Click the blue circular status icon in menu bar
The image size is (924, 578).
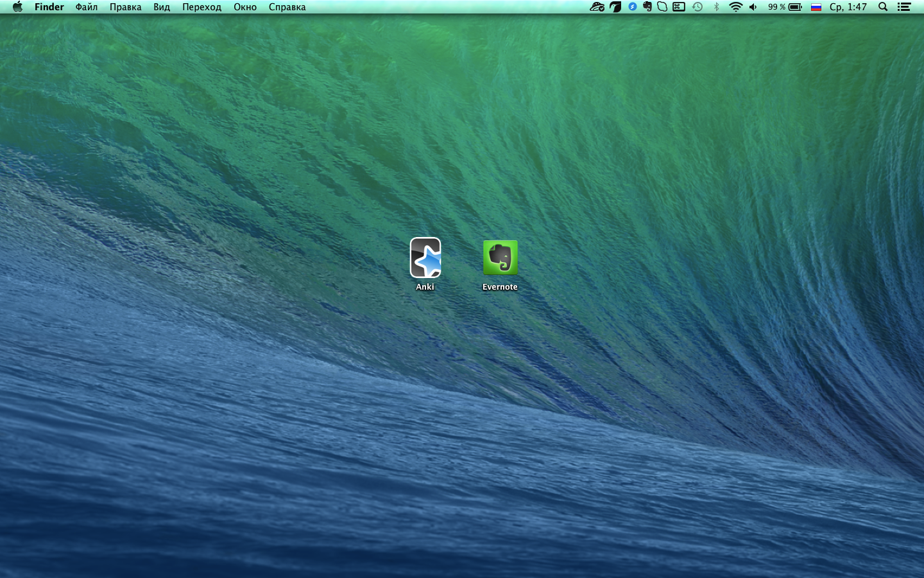coord(633,7)
